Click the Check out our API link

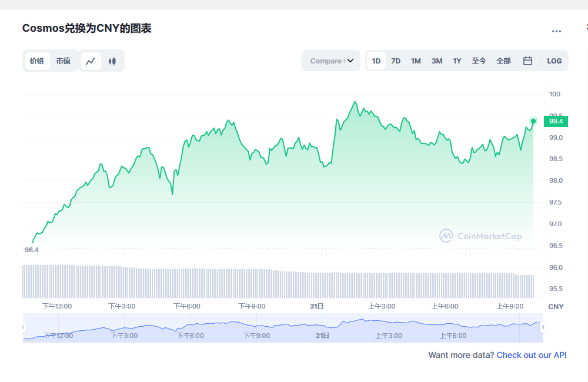[532, 355]
